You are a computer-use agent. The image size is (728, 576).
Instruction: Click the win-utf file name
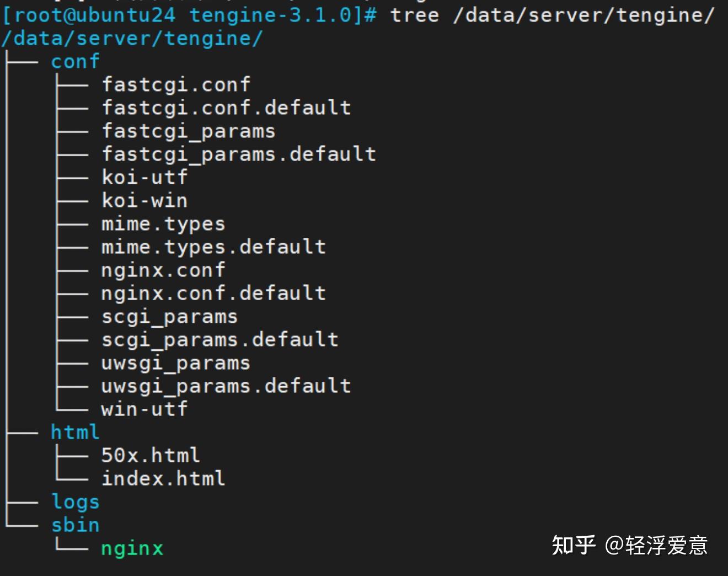144,409
